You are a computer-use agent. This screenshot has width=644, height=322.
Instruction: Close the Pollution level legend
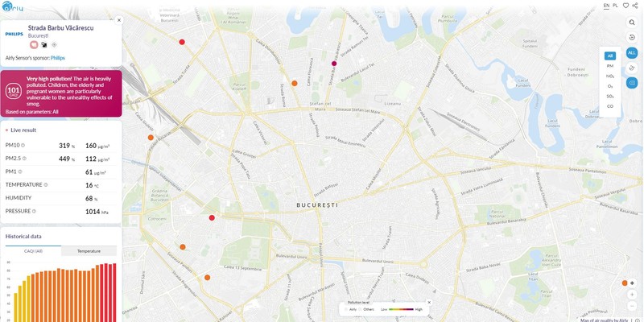pos(429,303)
